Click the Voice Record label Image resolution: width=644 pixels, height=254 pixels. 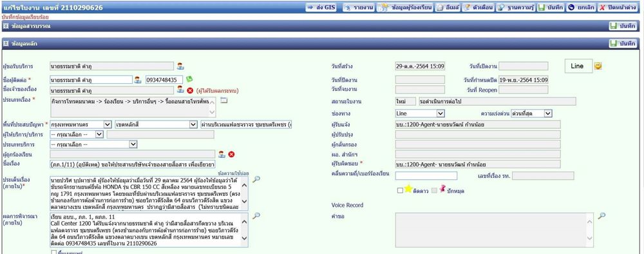coord(348,205)
